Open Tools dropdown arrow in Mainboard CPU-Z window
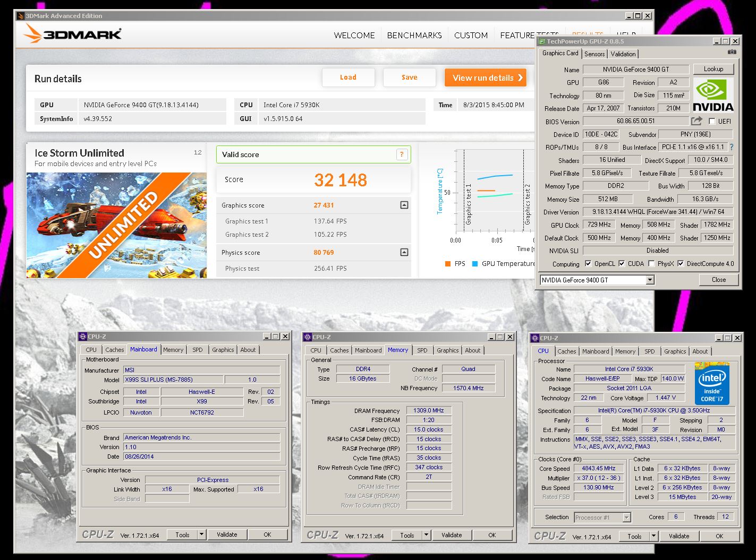The height and width of the screenshot is (560, 756). point(202,535)
